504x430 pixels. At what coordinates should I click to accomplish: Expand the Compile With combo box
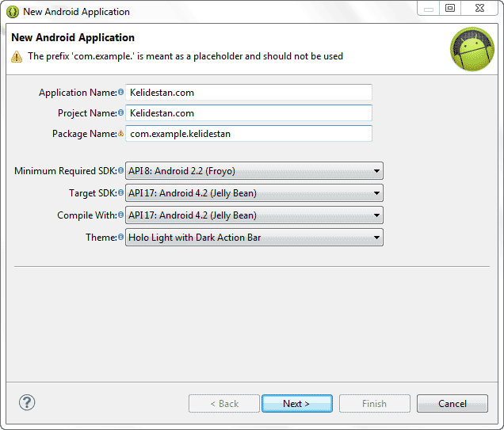coord(254,215)
